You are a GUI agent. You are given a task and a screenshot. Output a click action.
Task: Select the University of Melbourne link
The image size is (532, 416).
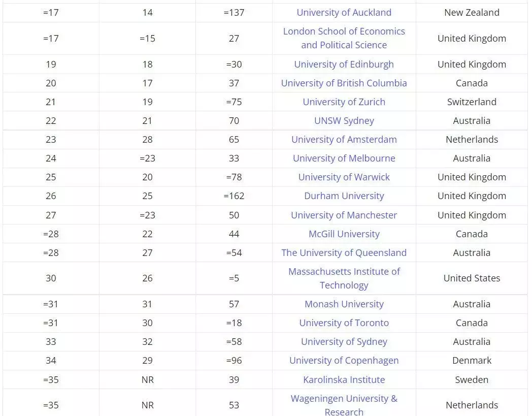(344, 158)
